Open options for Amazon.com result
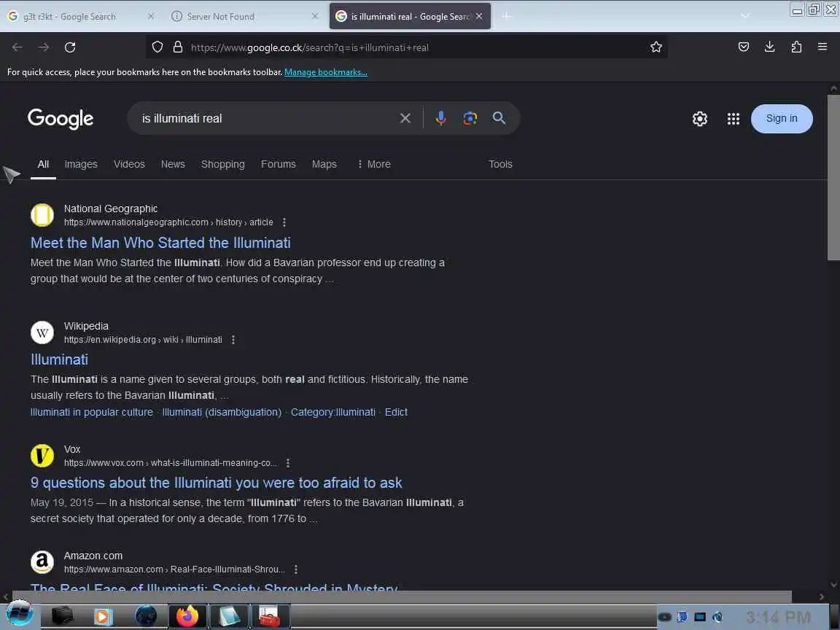Screen dimensions: 840x630 click(x=296, y=569)
